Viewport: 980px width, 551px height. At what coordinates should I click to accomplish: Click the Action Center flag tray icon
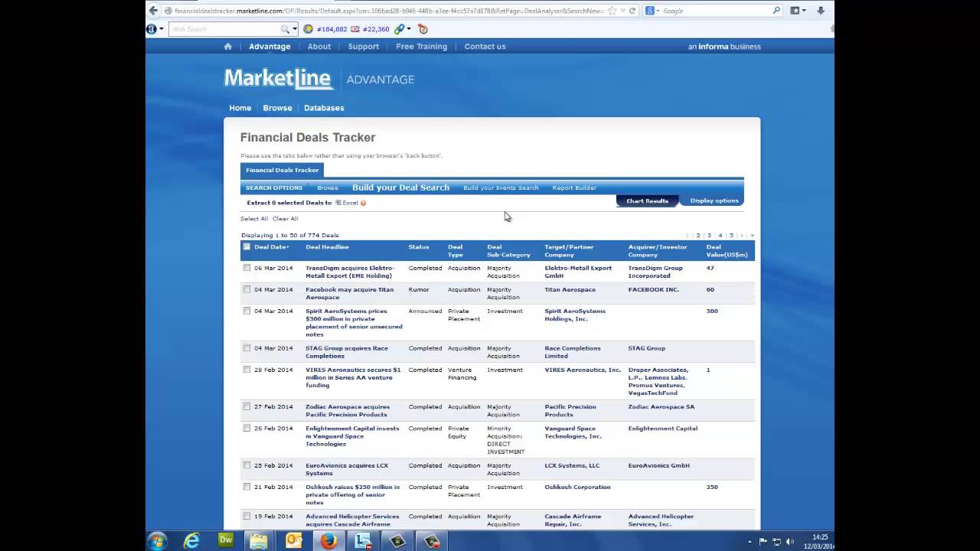tap(763, 541)
